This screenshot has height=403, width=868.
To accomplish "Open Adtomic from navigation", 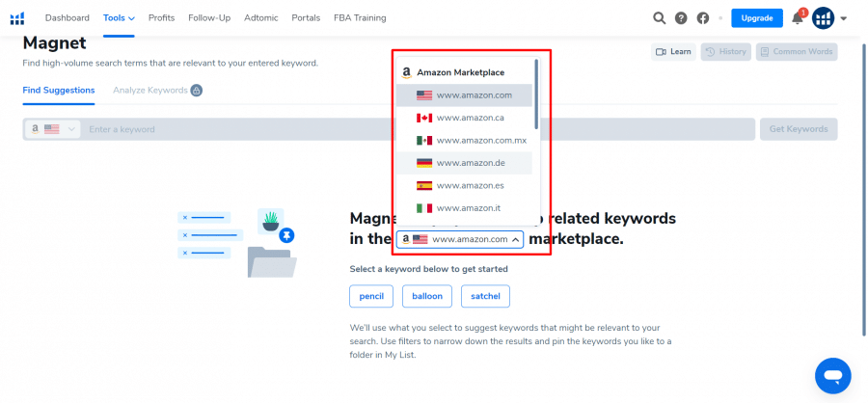I will (261, 17).
